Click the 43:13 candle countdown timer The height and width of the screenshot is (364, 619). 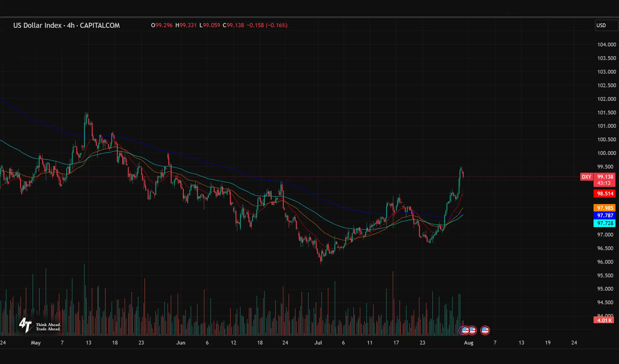point(604,183)
